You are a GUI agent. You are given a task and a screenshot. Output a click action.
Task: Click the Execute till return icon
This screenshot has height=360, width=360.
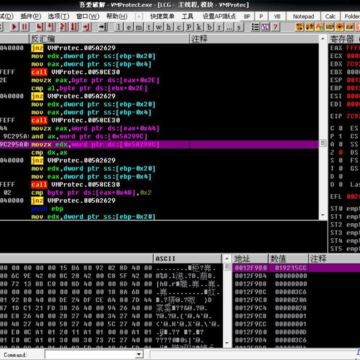pos(87,27)
